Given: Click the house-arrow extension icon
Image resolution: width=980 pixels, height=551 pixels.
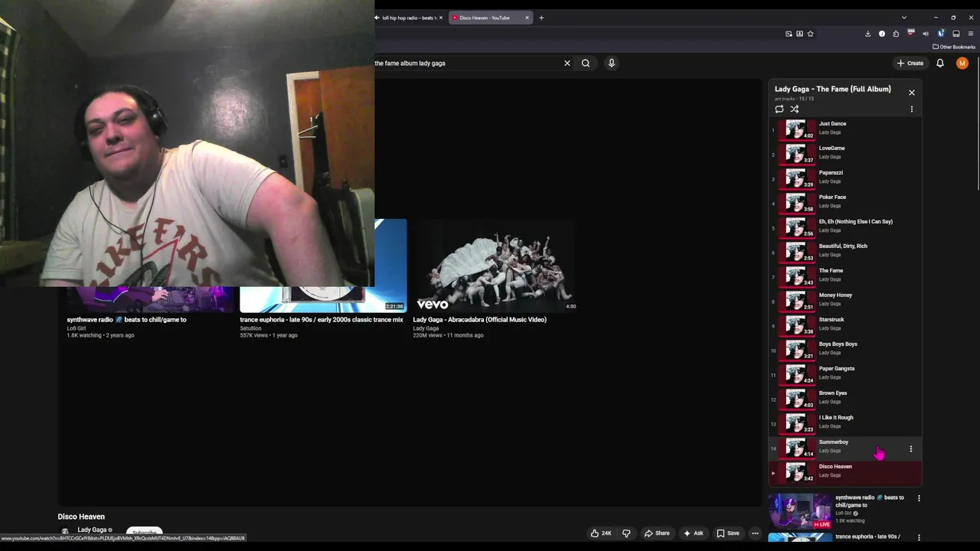Looking at the screenshot, I should [x=896, y=34].
